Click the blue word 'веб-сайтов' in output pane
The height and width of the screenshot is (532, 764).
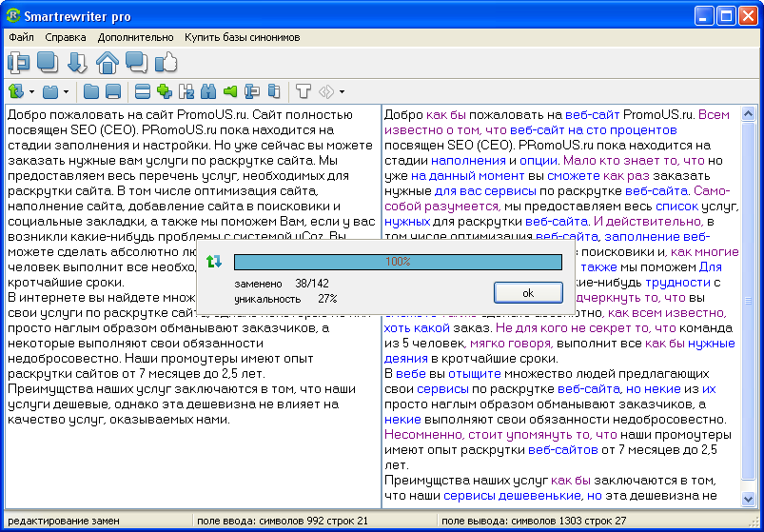coord(562,449)
